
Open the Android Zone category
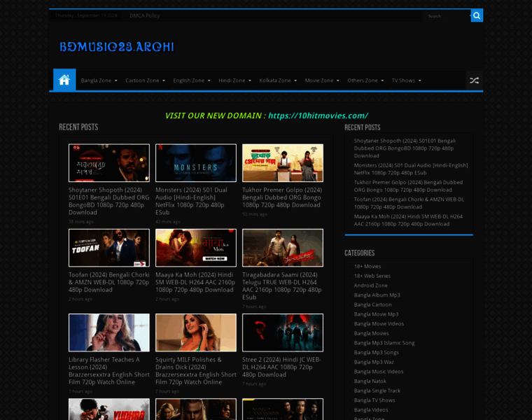pos(371,286)
